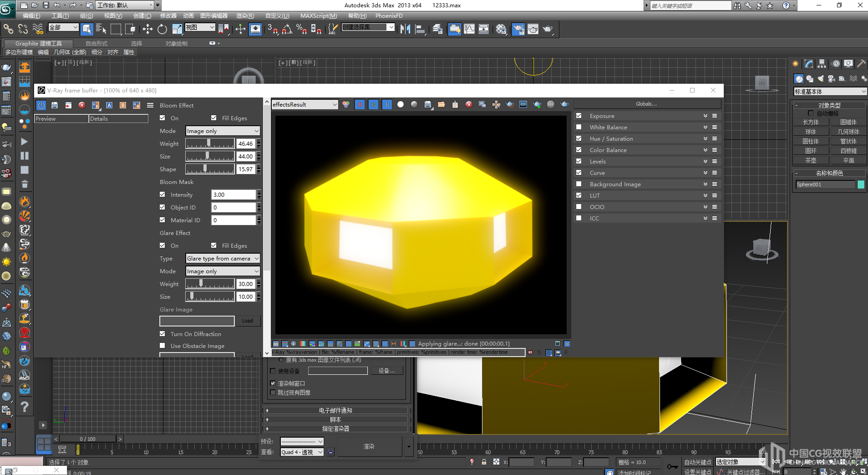Open effectsResult channel dropdown
This screenshot has width=868, height=475.
point(305,104)
